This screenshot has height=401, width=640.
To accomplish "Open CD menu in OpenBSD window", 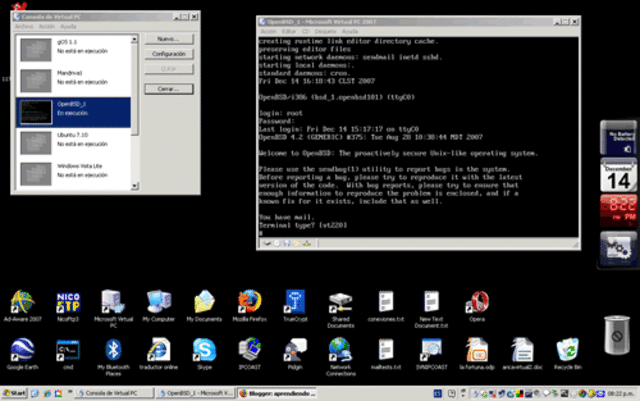I will pyautogui.click(x=305, y=31).
